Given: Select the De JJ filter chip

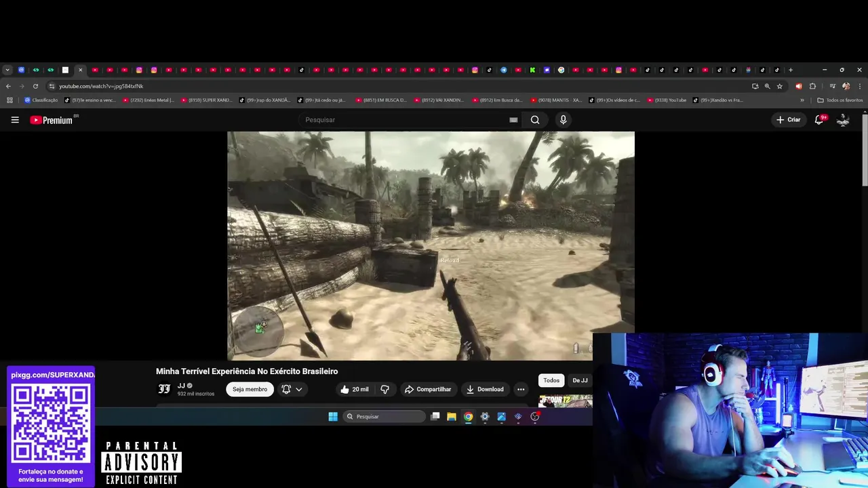Looking at the screenshot, I should [x=580, y=380].
